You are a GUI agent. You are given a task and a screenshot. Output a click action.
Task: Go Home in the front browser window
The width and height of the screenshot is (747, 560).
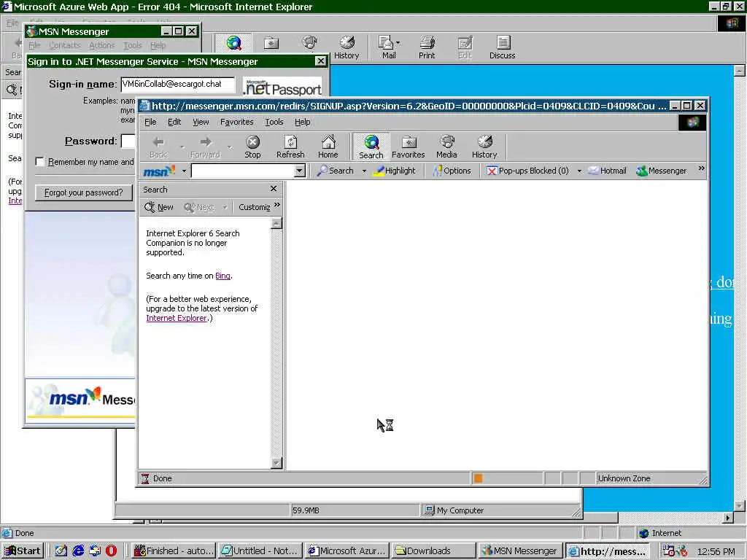(328, 147)
